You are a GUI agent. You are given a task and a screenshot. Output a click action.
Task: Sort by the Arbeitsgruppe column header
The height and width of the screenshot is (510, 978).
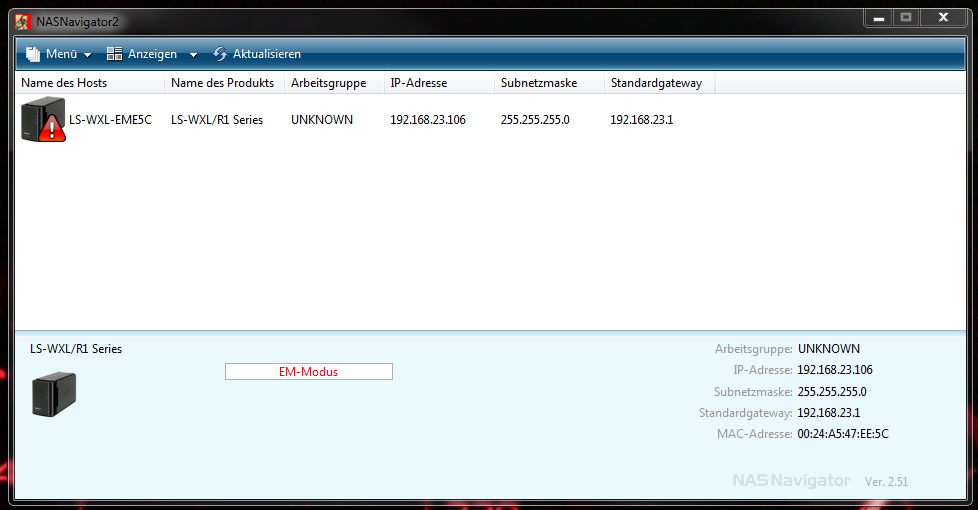[x=334, y=83]
